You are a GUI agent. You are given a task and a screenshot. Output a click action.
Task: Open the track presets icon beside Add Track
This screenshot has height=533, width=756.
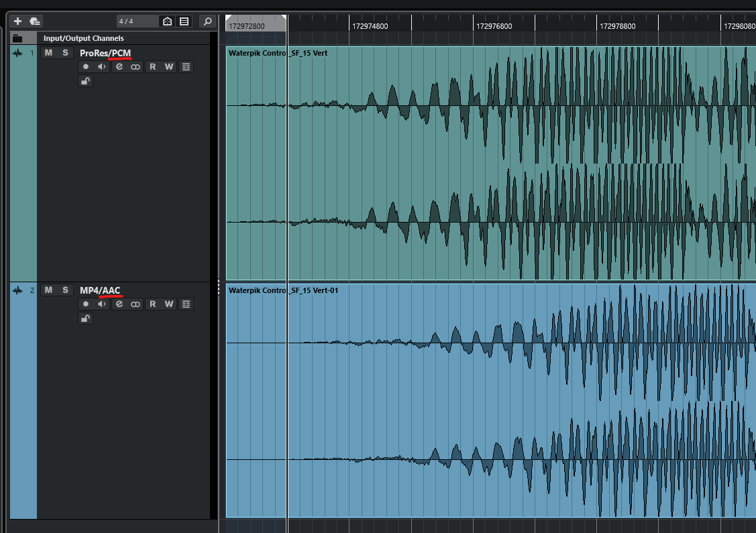[35, 21]
